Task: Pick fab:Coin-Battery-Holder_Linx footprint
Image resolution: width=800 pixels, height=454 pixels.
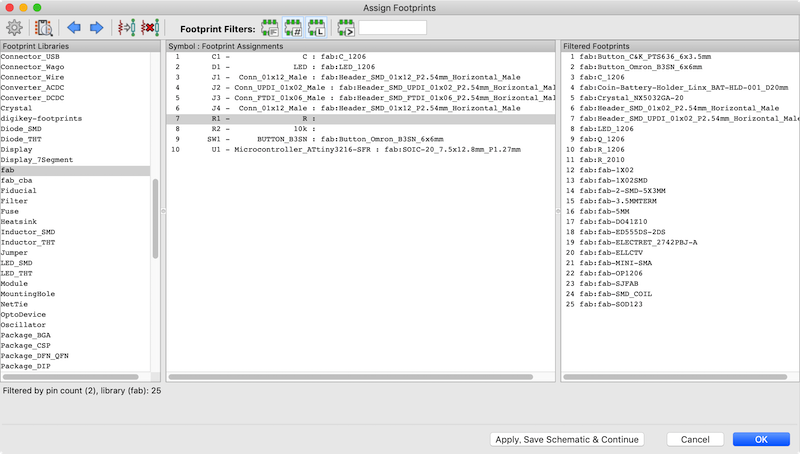Action: (680, 88)
